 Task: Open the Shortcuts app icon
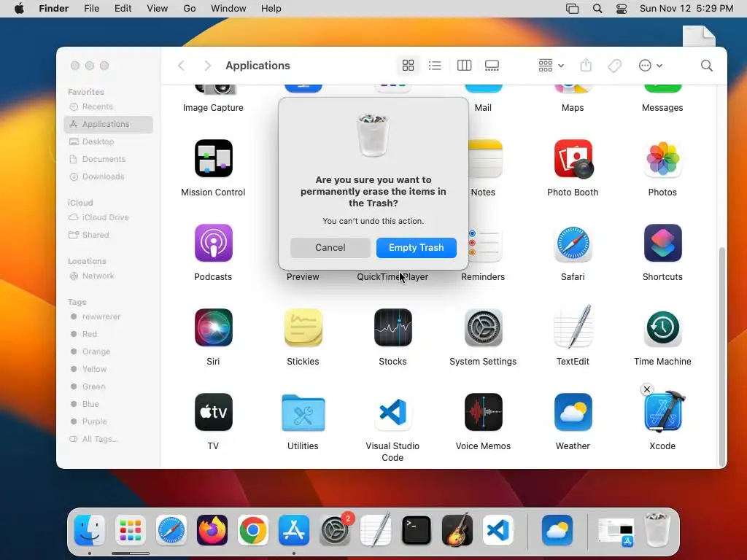(662, 244)
